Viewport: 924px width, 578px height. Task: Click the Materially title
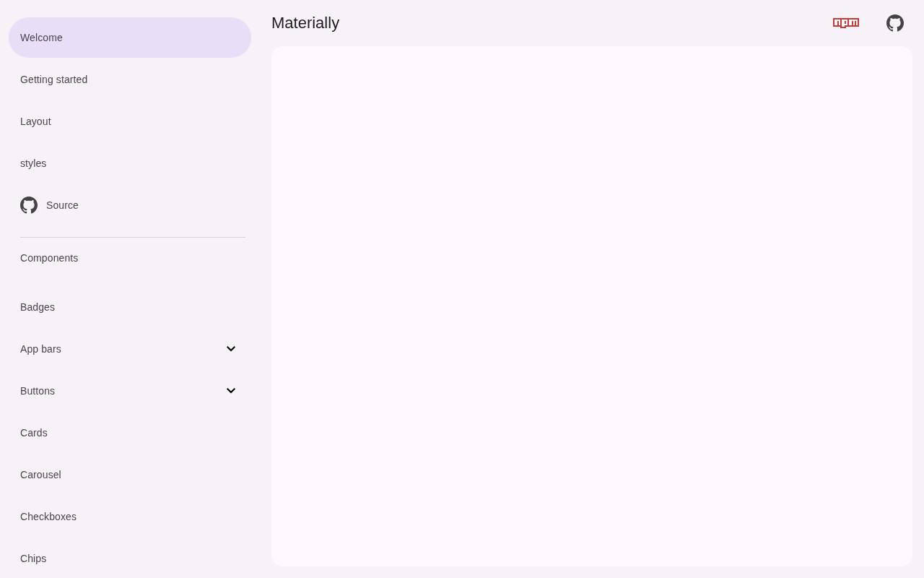[305, 23]
